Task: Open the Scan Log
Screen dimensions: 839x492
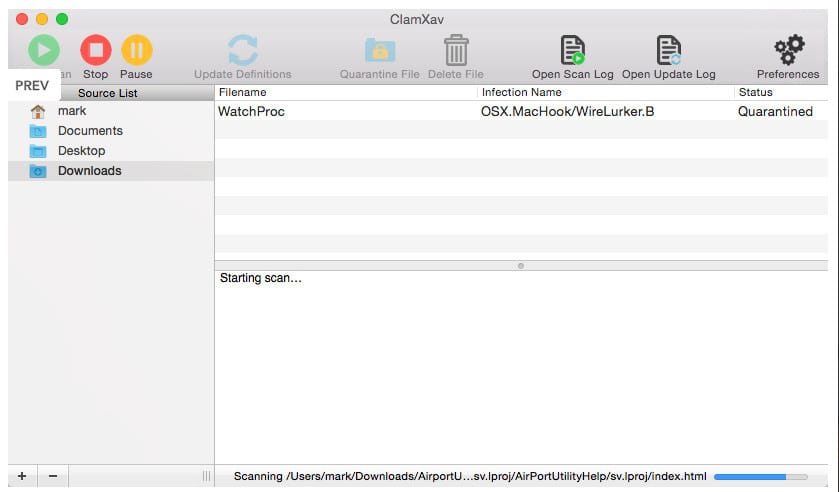Action: [573, 50]
